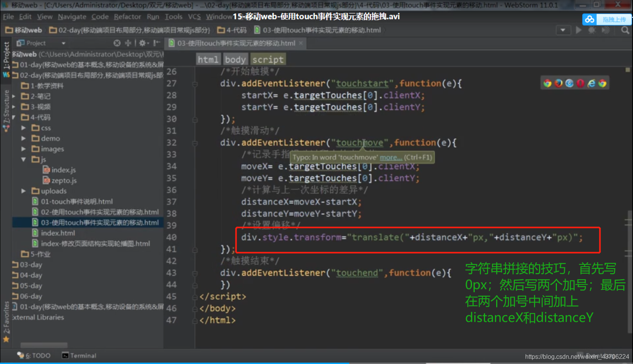Select html breadcrumb in editor

(x=208, y=60)
